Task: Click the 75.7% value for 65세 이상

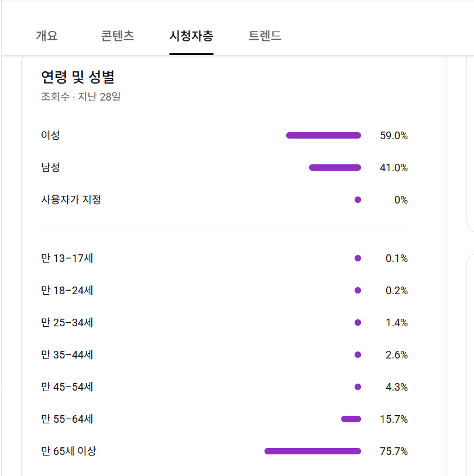Action: (393, 451)
